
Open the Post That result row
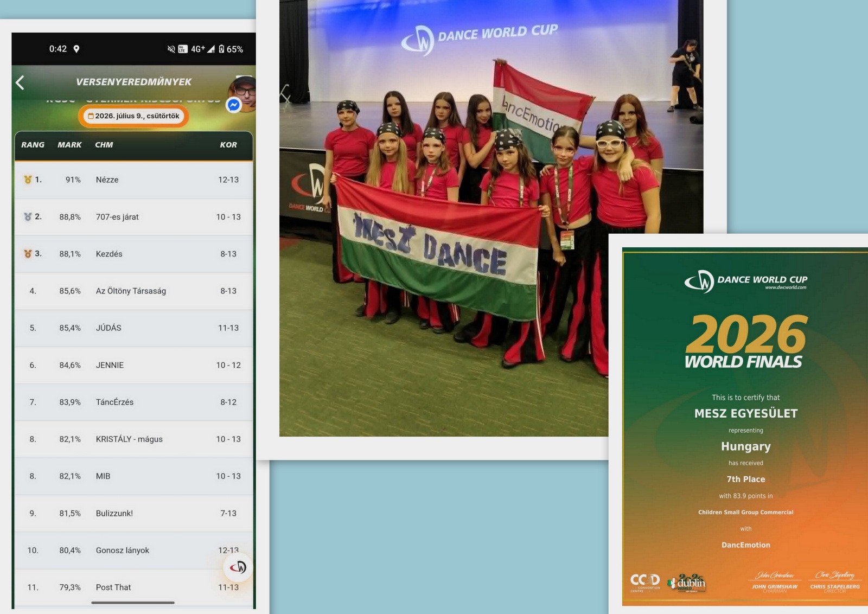[x=133, y=587]
